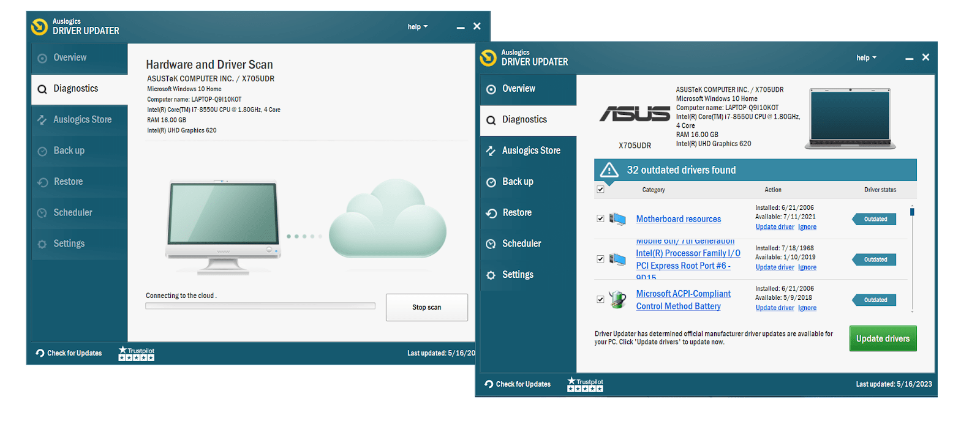Image resolution: width=980 pixels, height=432 pixels.
Task: Click the battery icon beside Microsoft ACPI-Compliant
Action: [x=617, y=300]
